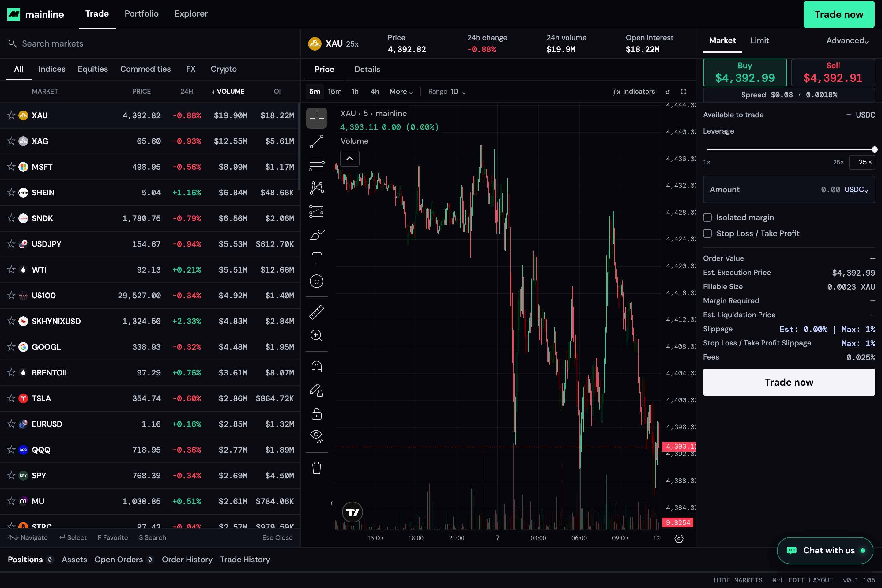Sort markets by 24H column
The image size is (882, 588).
(187, 92)
